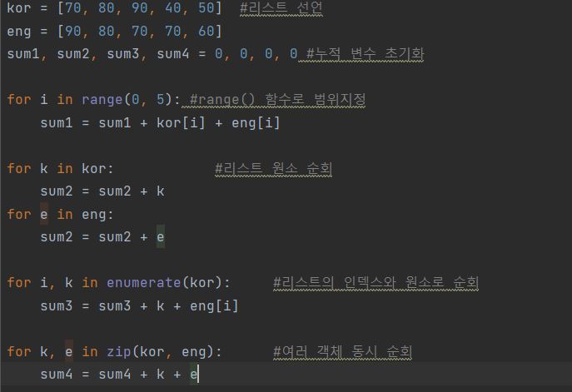Click 'zip' in the last for loop
The width and height of the screenshot is (572, 392).
click(118, 351)
